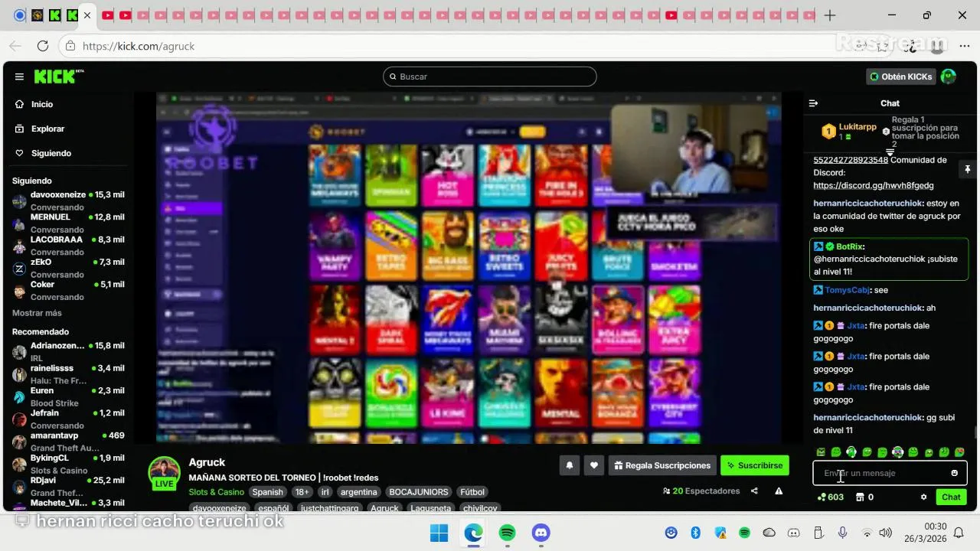Open BotRix username in chat
980x551 pixels.
pos(850,246)
